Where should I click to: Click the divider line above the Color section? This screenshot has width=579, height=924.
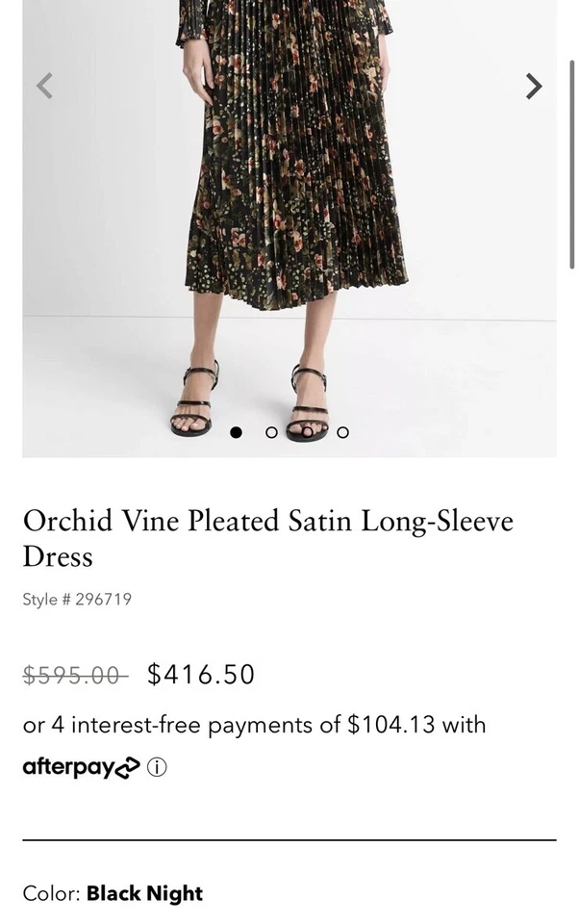[289, 840]
